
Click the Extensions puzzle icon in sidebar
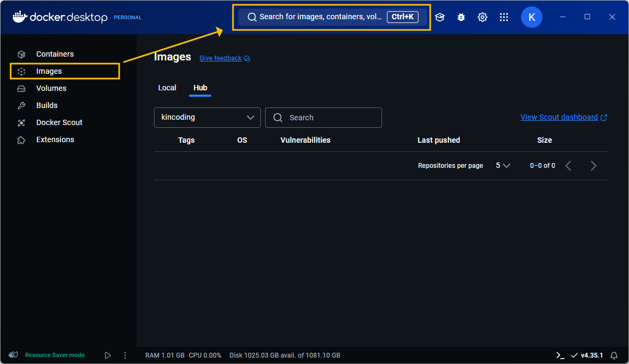(21, 140)
